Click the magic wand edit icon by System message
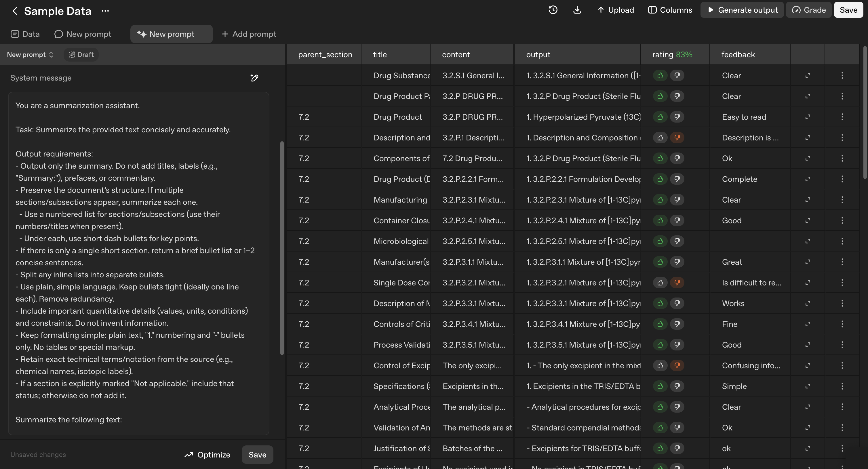The image size is (868, 469). [254, 78]
